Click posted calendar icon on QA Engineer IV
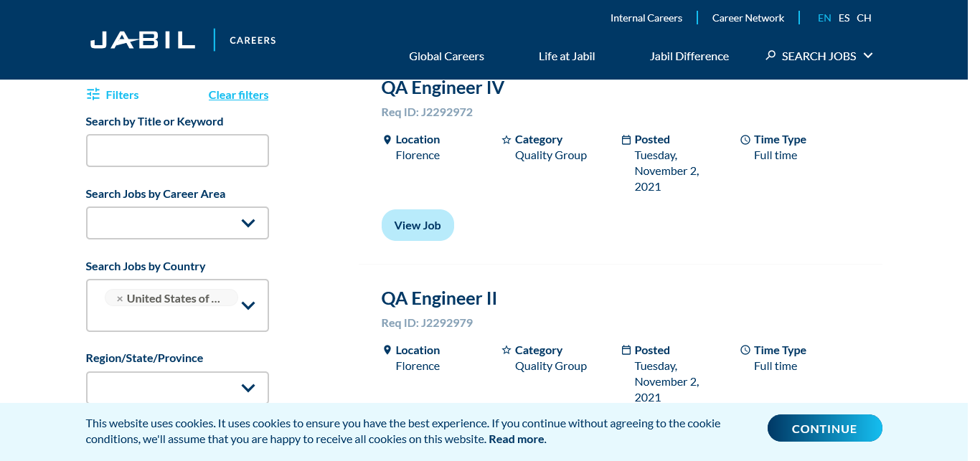This screenshot has width=980, height=461. (x=626, y=140)
